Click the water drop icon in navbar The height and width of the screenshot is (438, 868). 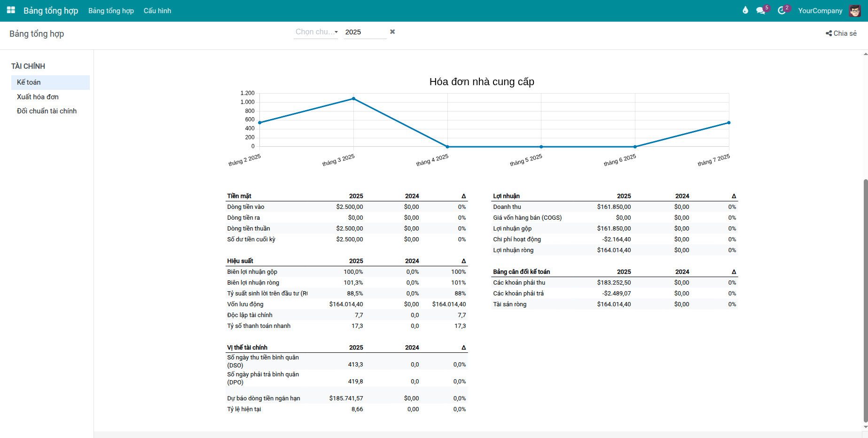(745, 10)
